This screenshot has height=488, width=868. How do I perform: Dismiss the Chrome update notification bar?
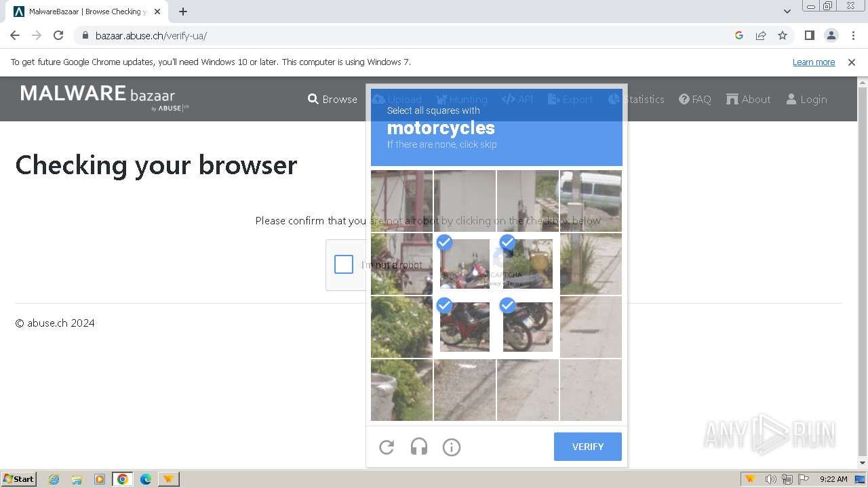852,62
